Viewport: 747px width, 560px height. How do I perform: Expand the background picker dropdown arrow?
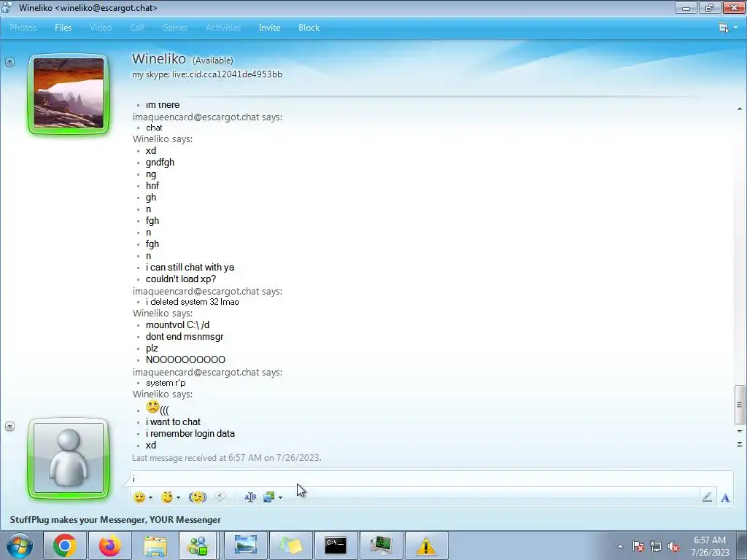click(x=280, y=497)
